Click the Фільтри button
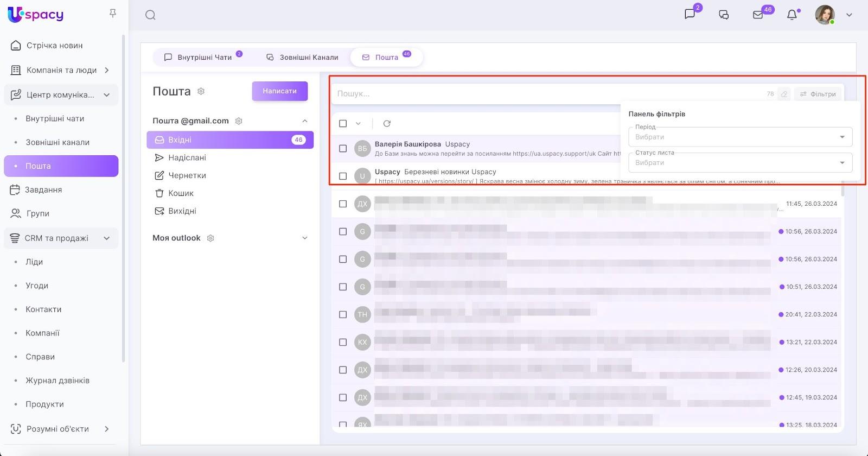This screenshot has height=456, width=868. (818, 94)
